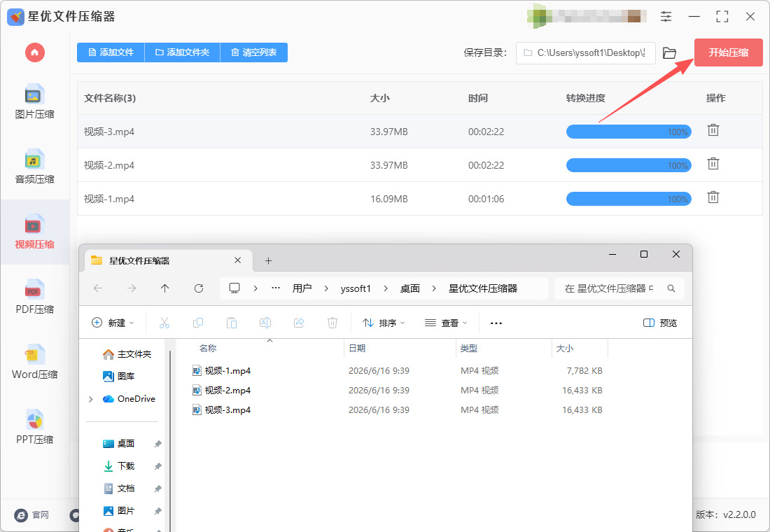
Task: Navigate to 桌面 breadcrumb
Action: click(410, 288)
